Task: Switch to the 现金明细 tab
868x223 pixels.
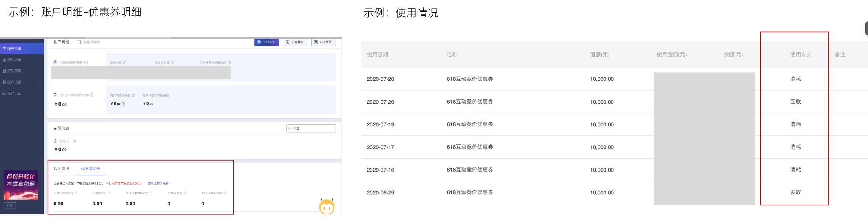Action: click(x=61, y=169)
